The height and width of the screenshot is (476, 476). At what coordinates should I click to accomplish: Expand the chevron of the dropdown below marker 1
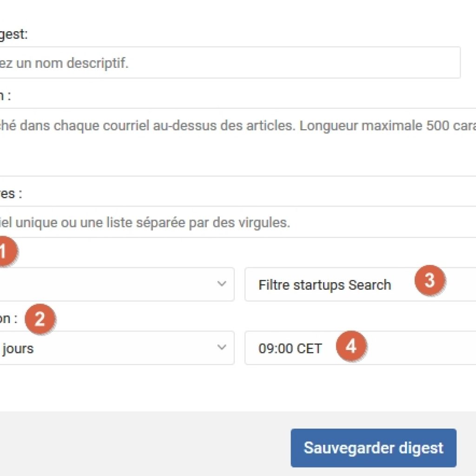coord(222,284)
